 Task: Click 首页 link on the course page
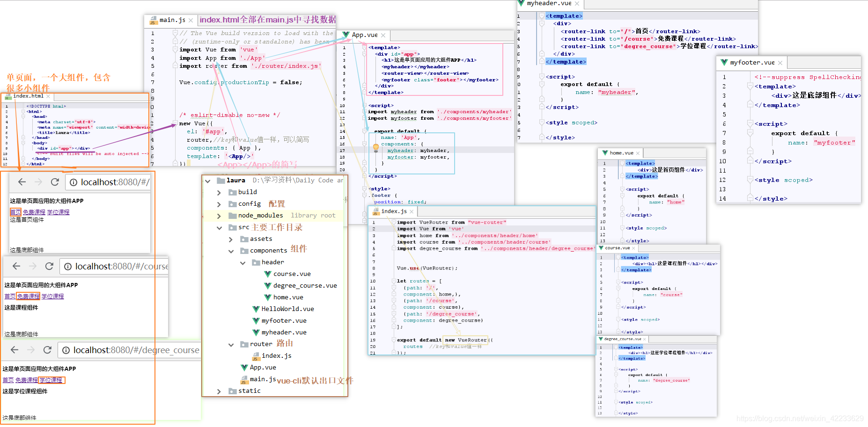(x=10, y=297)
